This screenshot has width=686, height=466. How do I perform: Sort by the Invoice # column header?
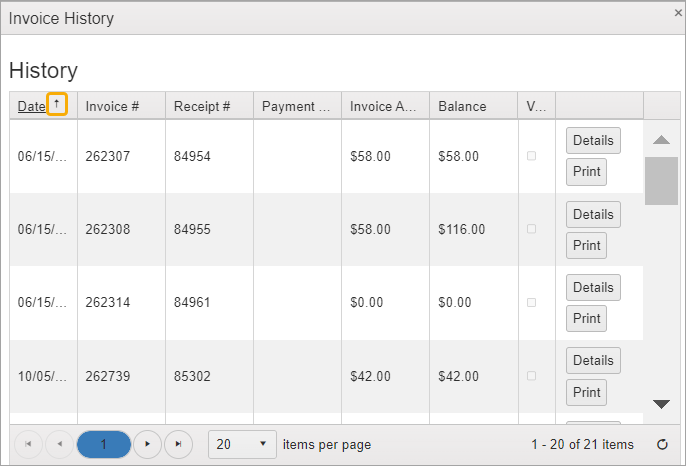point(112,106)
